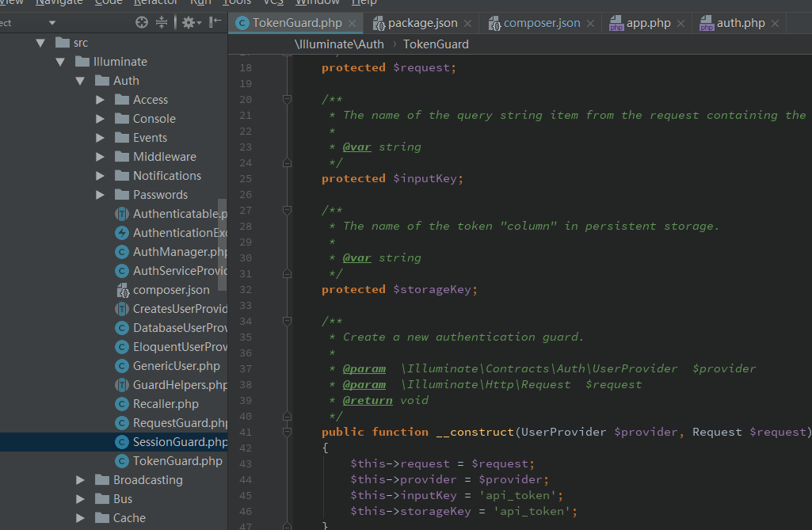
Task: Expand the Bus folder
Action: (80, 499)
